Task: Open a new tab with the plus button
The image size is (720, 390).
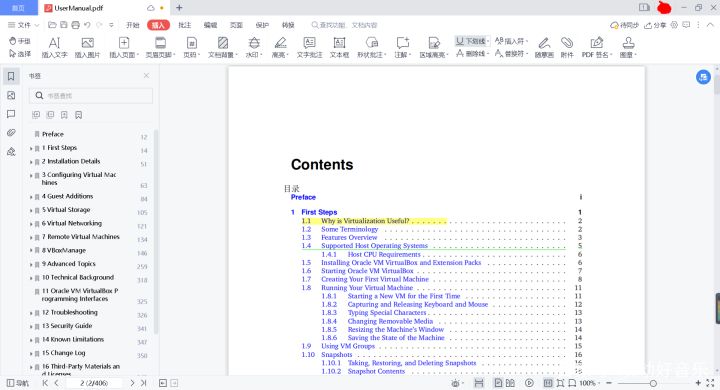Action: pos(179,8)
